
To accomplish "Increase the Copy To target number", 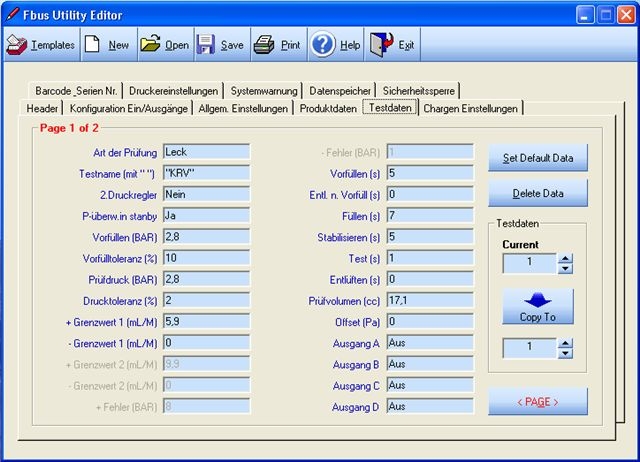I will pos(565,343).
